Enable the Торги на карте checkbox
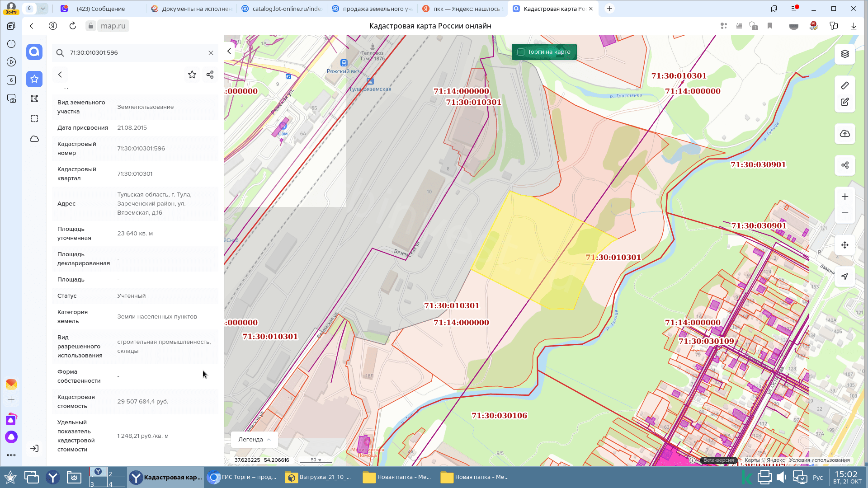 click(521, 52)
